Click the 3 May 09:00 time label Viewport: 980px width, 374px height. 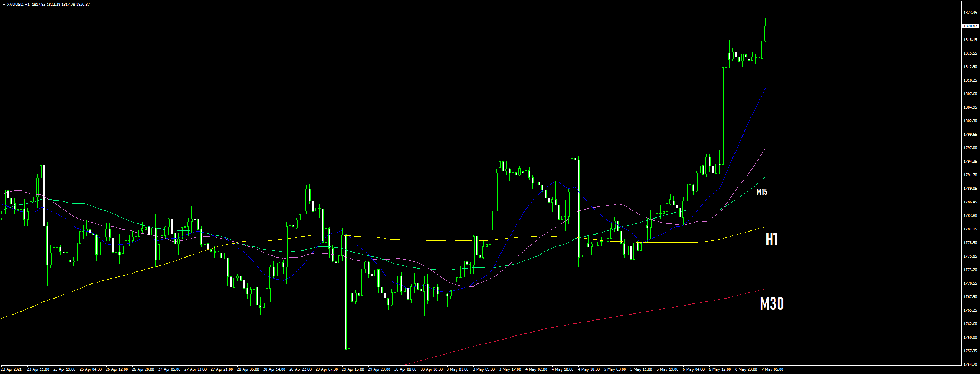pos(484,369)
